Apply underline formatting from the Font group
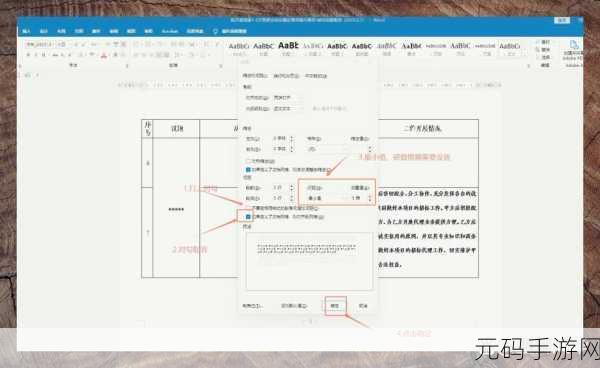600x368 pixels. click(x=44, y=55)
